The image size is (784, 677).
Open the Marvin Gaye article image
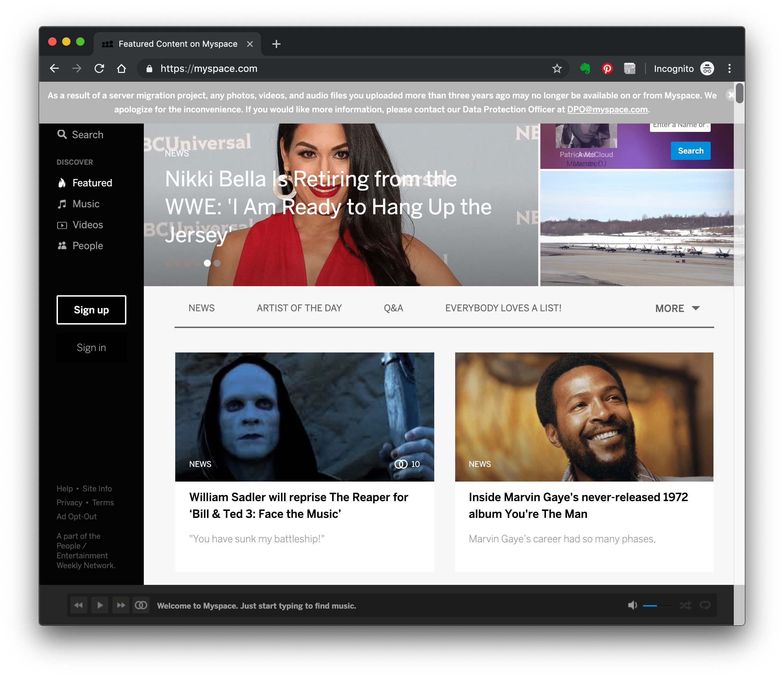click(x=584, y=417)
